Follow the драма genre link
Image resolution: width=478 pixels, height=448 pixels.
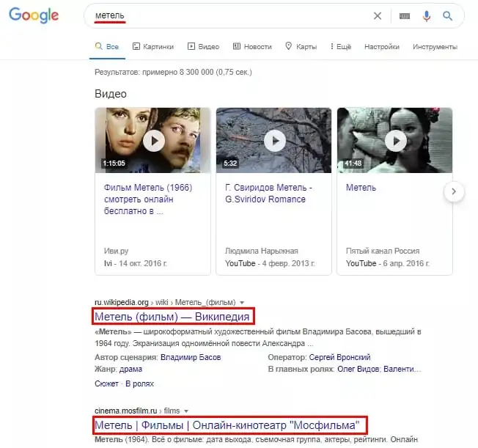coord(130,369)
